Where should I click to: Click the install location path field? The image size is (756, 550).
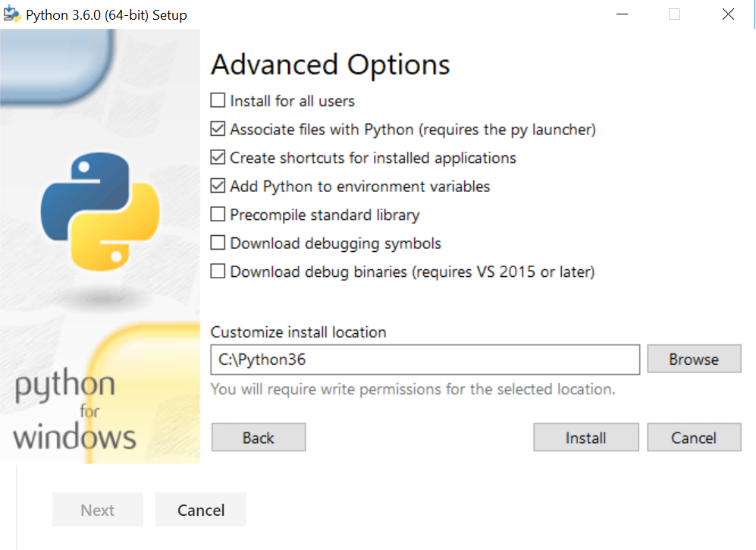(x=425, y=360)
